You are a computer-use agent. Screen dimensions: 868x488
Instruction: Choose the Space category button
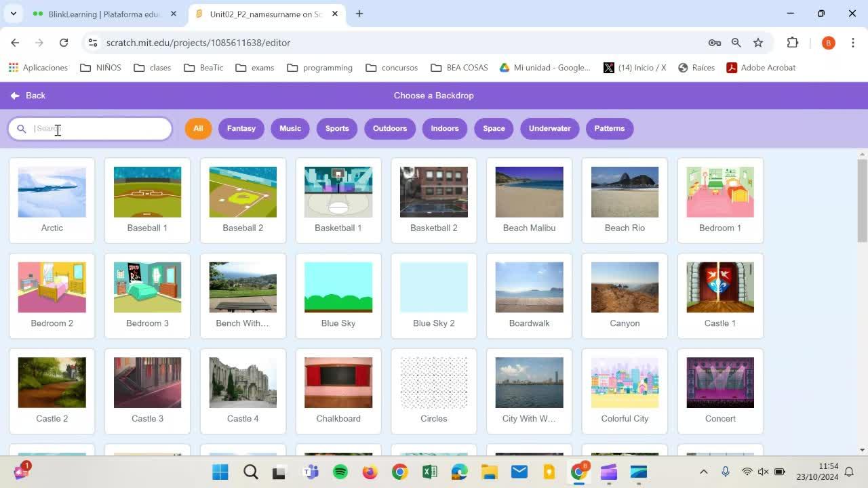coord(494,128)
